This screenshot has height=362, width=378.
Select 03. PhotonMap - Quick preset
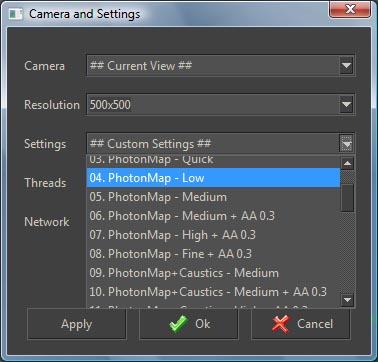[213, 160]
